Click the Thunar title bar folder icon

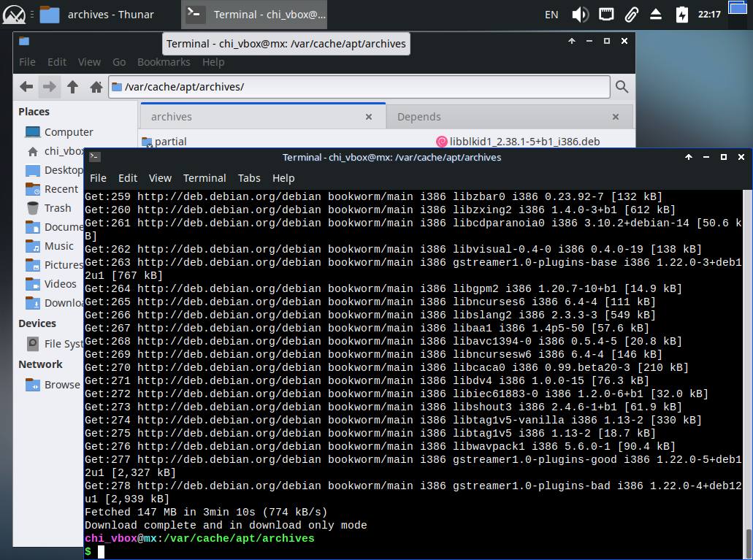[x=24, y=42]
